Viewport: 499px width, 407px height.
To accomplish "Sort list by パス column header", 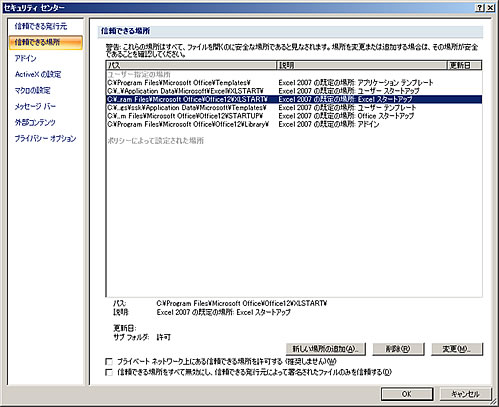I will [x=191, y=65].
